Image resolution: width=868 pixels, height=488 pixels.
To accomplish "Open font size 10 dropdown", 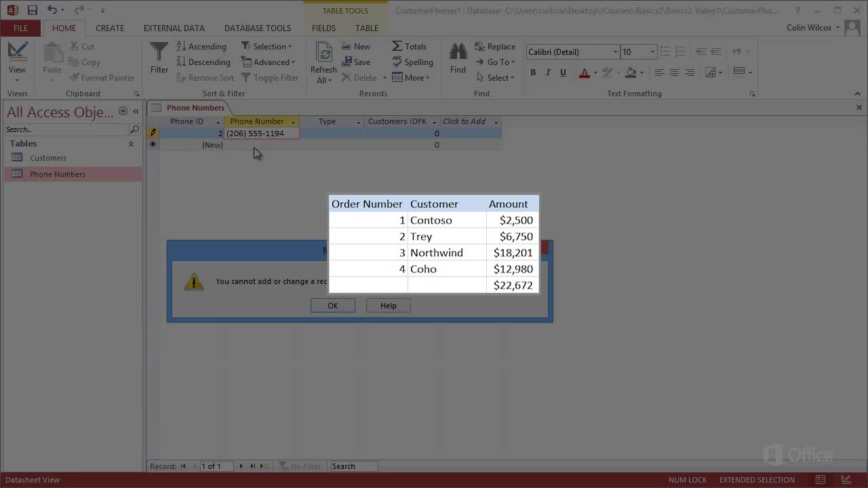I will point(652,52).
